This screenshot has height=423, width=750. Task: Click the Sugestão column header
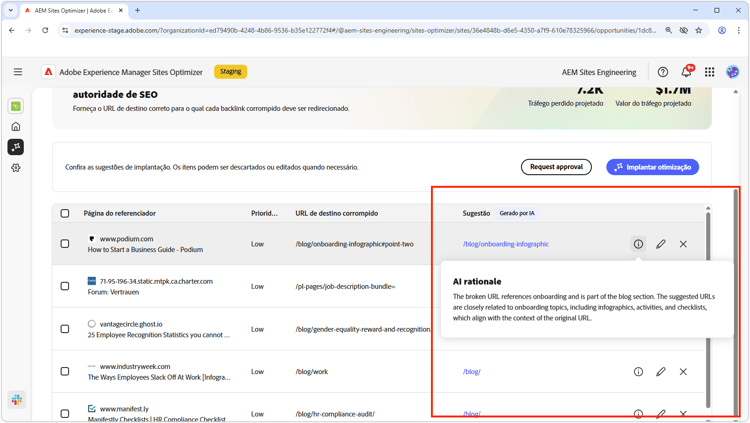[476, 213]
